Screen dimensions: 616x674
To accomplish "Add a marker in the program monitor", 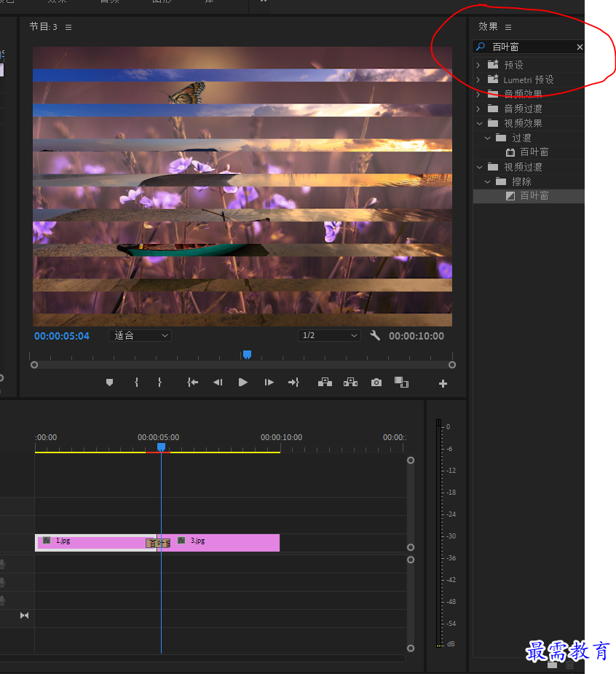I will pos(109,382).
